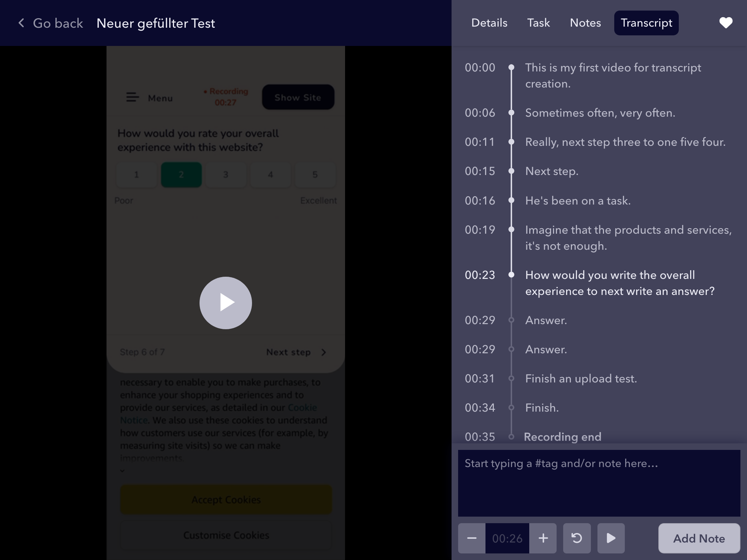Click the plus timestamp increment button
Screen dimensions: 747x560
[x=543, y=538]
